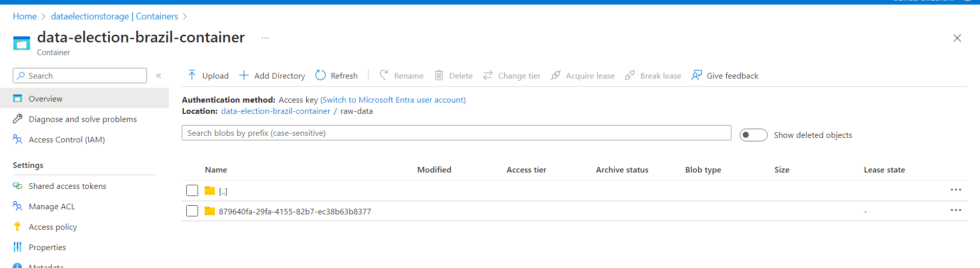The image size is (980, 268).
Task: Click the Give feedback button label
Action: [732, 76]
